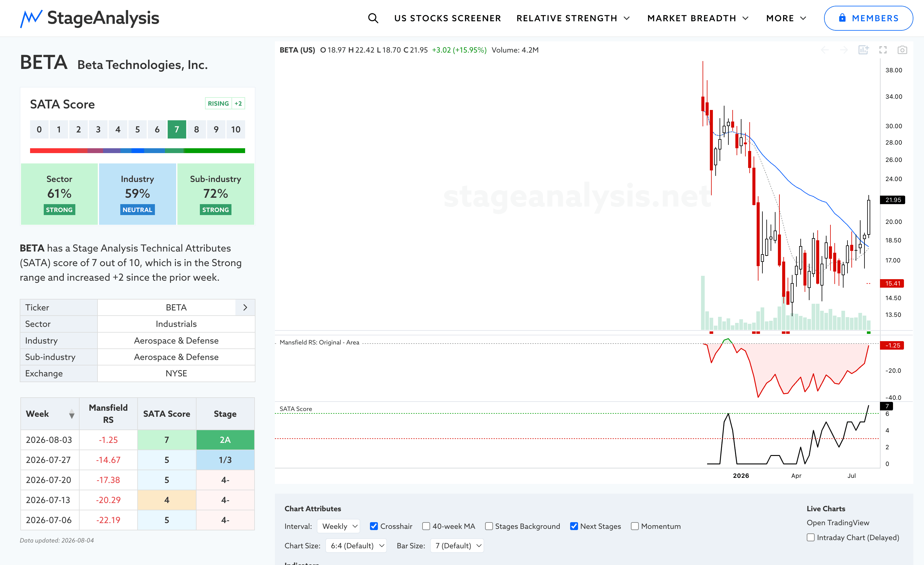The image size is (924, 565).
Task: Open the Relative Strength menu
Action: point(573,18)
